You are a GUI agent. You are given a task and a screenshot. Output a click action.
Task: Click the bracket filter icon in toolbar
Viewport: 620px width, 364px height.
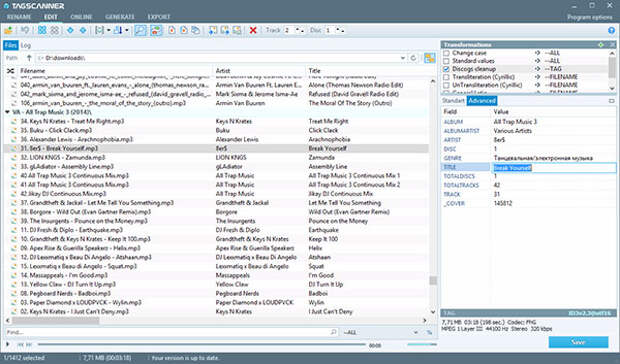pos(100,30)
